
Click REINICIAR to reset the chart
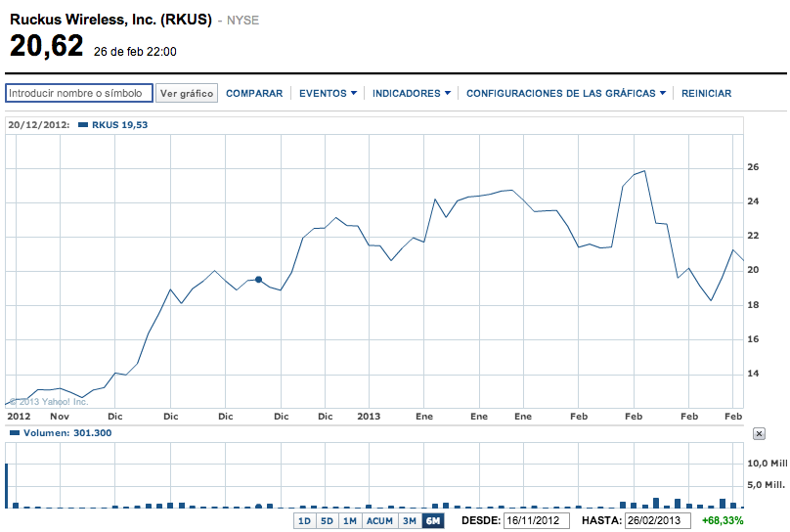[706, 94]
